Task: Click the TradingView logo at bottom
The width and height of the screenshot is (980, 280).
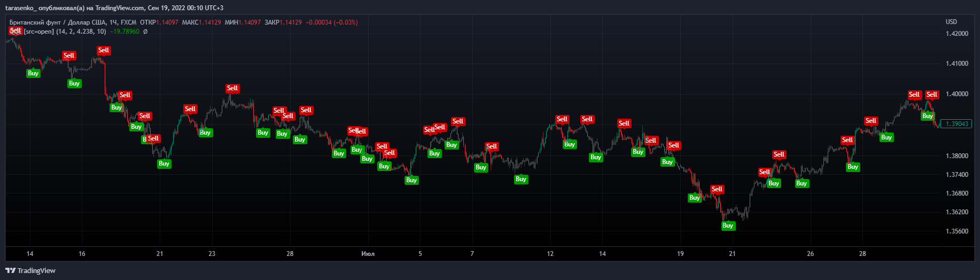Action: [30, 270]
